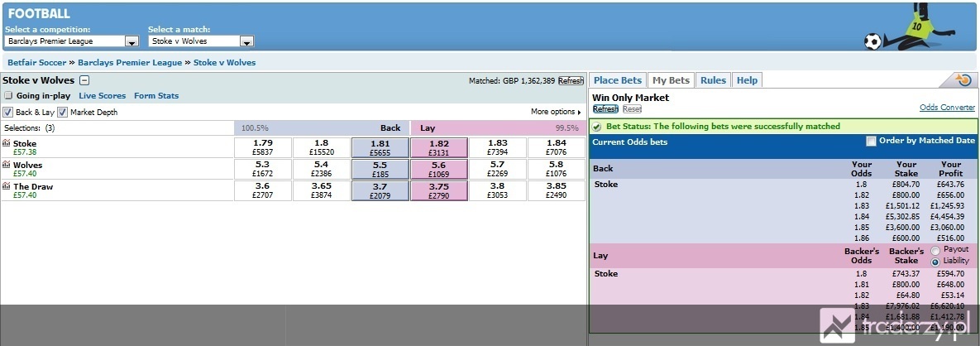The image size is (980, 346).
Task: Open the Odds Converter link
Action: (947, 108)
